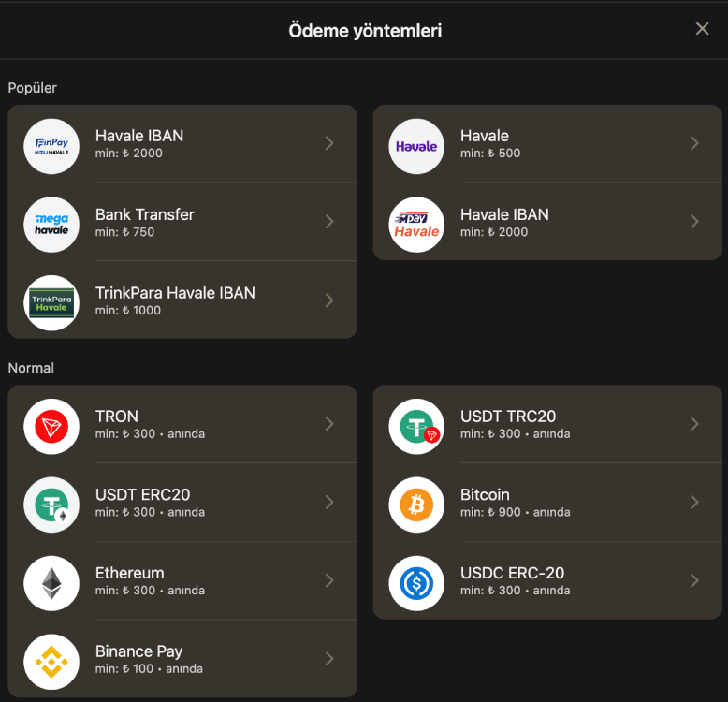
Task: Click "min: ₺ 1000" under TrinkPara
Action: click(128, 310)
